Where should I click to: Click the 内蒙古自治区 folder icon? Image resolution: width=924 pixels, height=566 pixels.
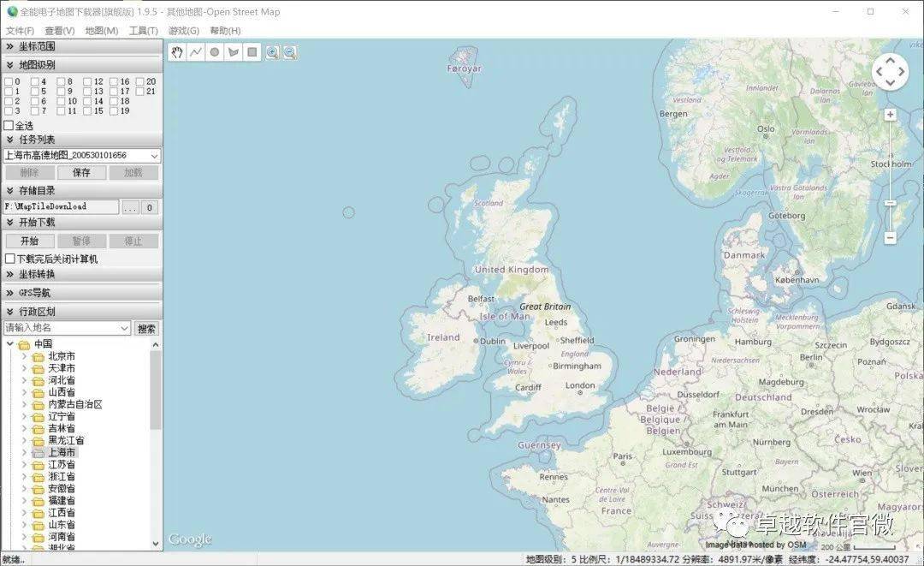pyautogui.click(x=38, y=405)
